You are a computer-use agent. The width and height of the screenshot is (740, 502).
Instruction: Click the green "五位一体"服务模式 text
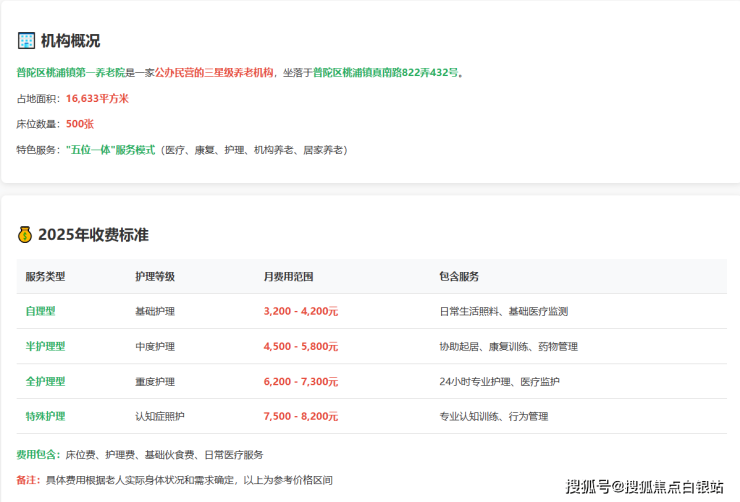[110, 150]
